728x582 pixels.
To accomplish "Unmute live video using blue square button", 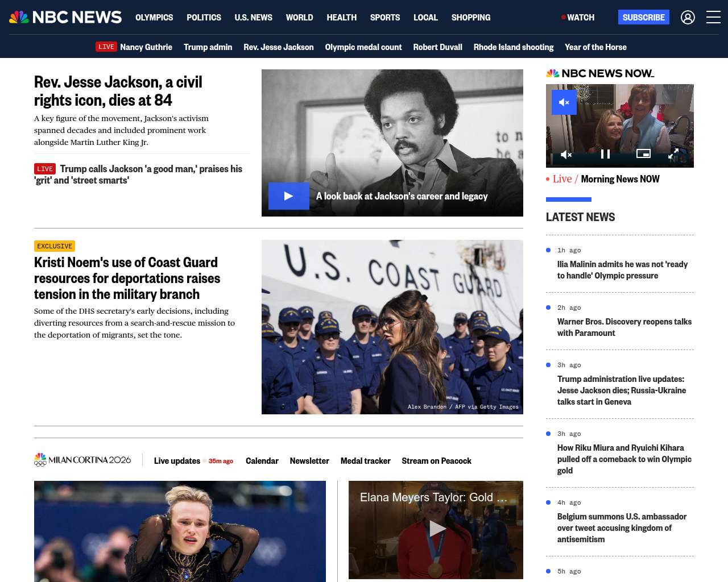I will coord(564,102).
